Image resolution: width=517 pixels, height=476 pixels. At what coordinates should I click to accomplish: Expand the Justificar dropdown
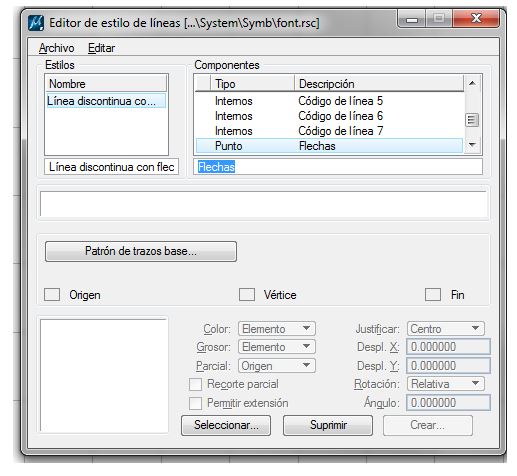point(445,329)
